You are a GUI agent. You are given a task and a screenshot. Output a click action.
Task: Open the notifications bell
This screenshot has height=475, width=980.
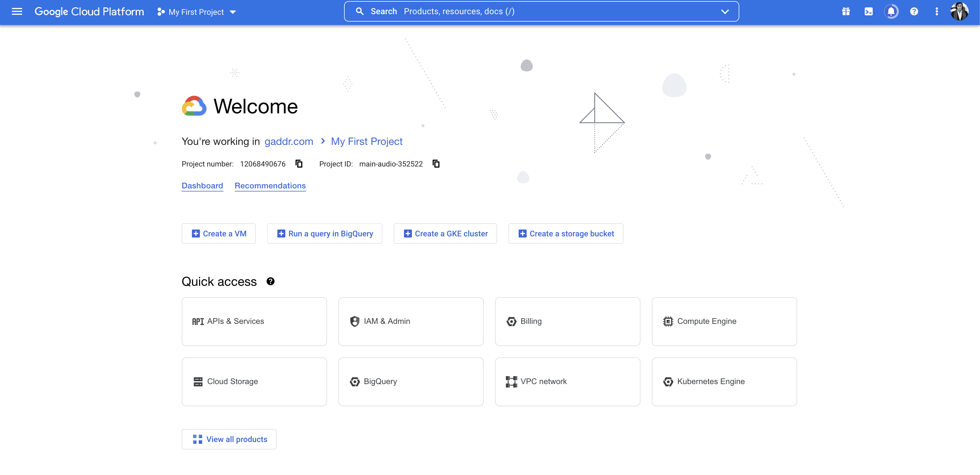point(891,12)
